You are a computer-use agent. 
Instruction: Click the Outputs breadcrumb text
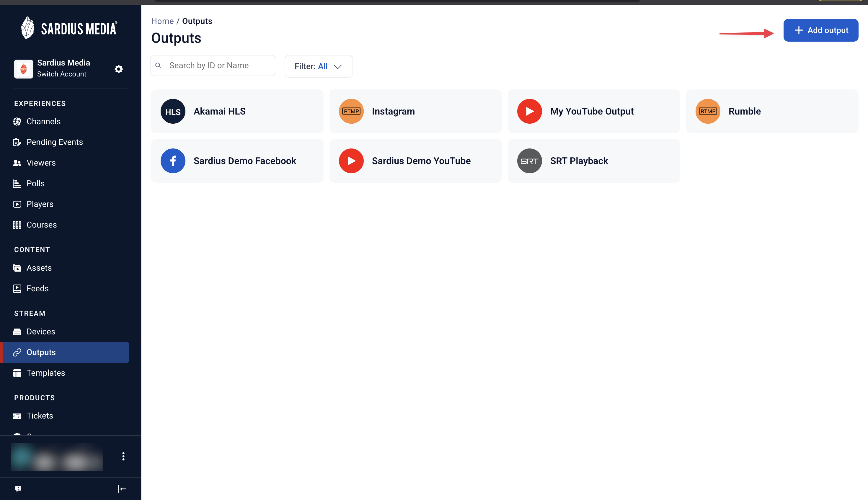197,21
